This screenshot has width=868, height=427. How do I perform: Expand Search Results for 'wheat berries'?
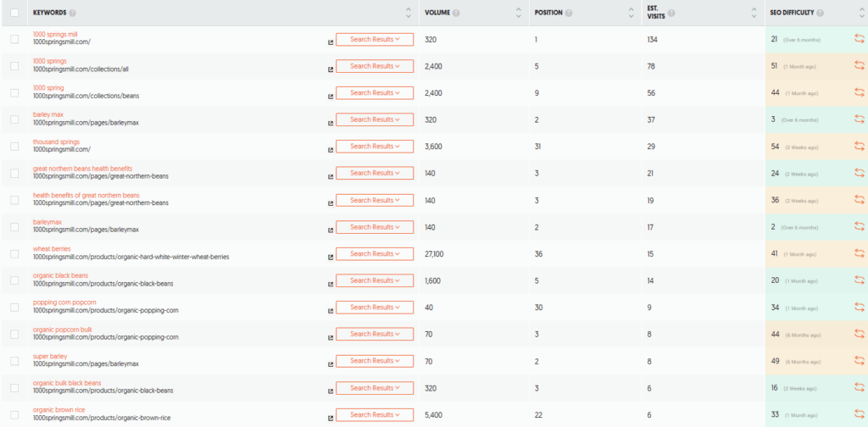tap(375, 253)
